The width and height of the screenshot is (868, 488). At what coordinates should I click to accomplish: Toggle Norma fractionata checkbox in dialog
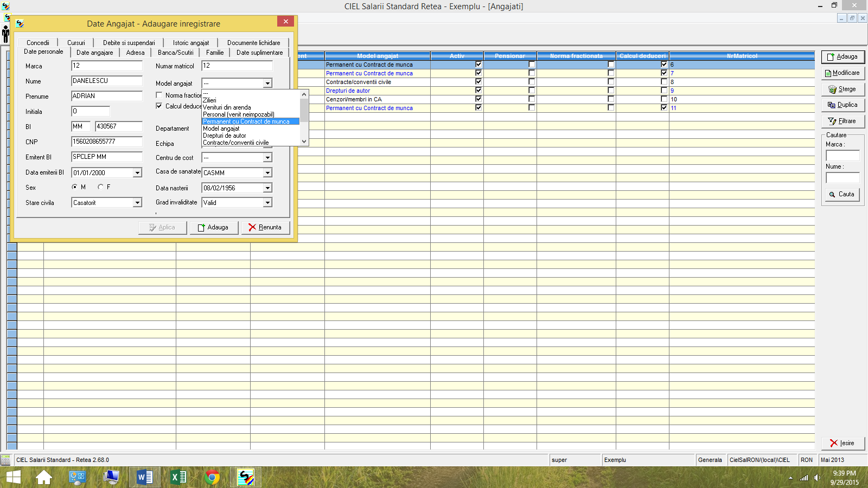(x=159, y=95)
